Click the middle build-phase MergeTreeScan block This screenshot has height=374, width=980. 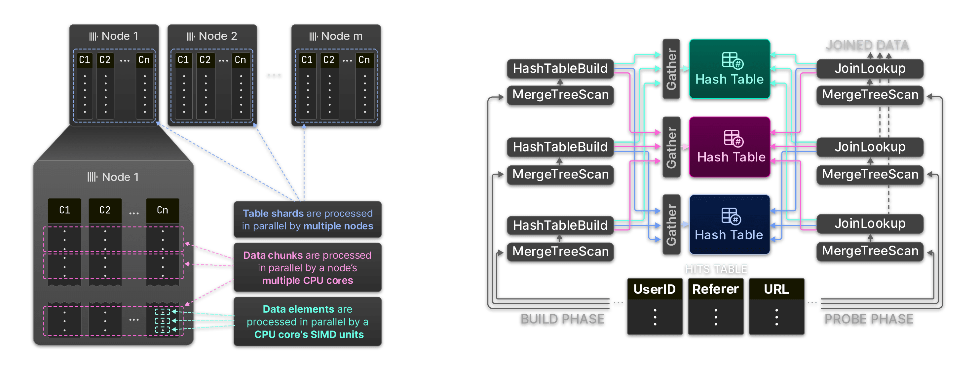click(560, 175)
